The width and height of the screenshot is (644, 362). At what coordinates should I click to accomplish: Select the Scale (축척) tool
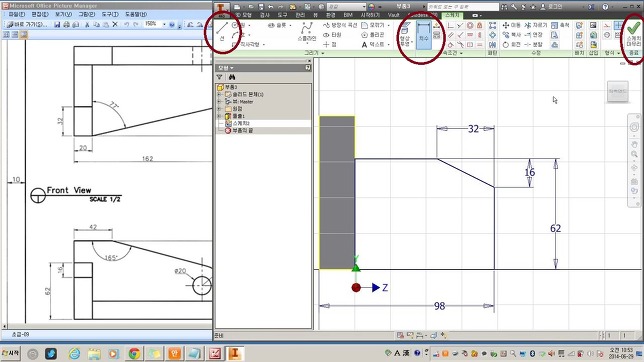point(560,25)
